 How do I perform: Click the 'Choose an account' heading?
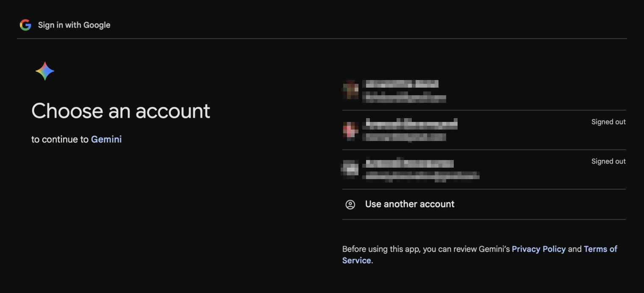tap(121, 111)
